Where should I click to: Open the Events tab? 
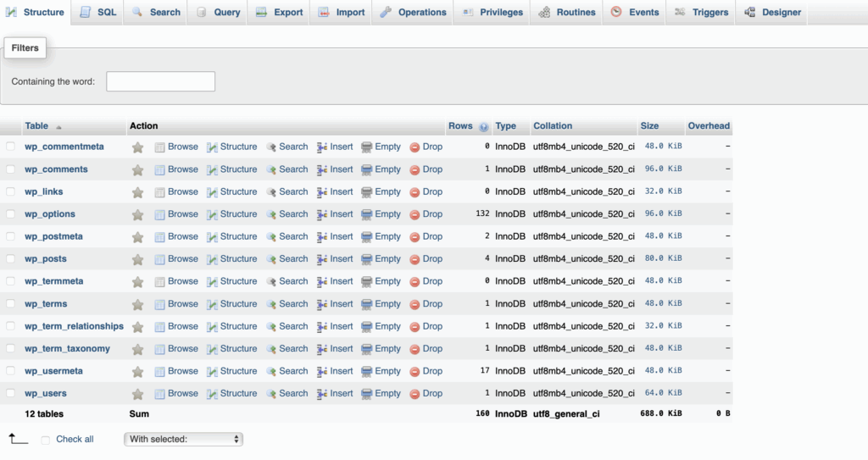(x=635, y=12)
